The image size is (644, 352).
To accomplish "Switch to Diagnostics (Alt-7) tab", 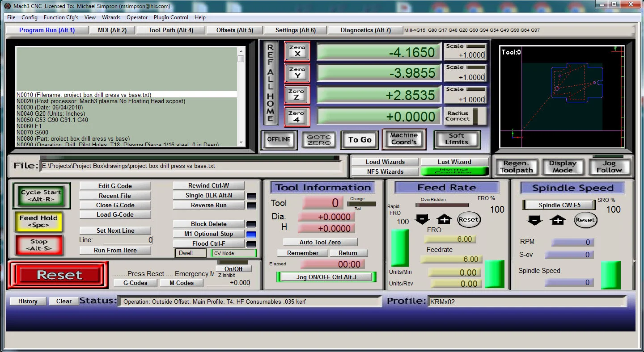I will coord(366,30).
